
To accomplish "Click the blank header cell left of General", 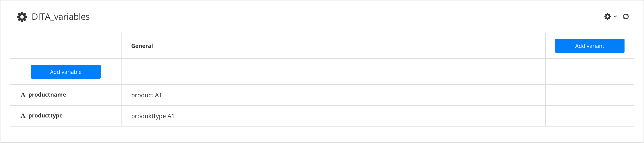I will coord(66,46).
